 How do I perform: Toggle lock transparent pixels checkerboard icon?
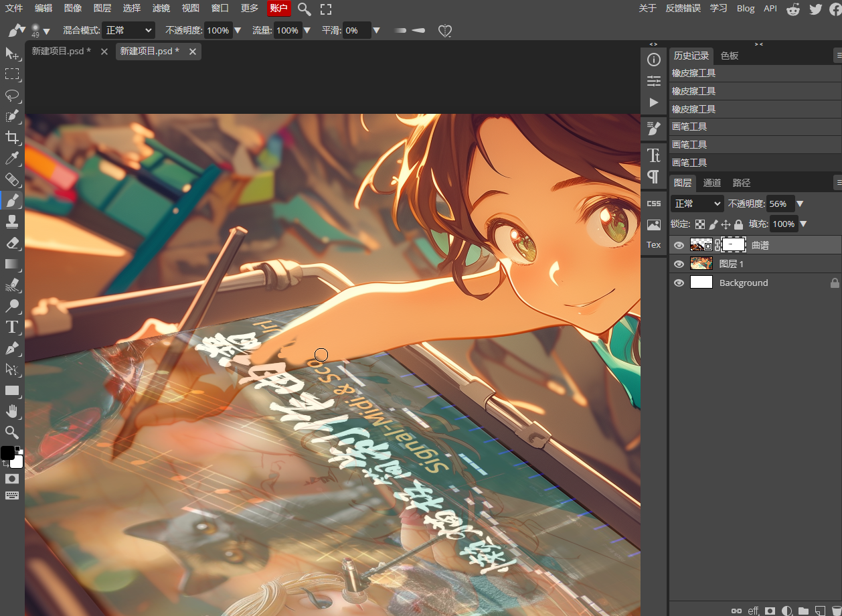(700, 224)
